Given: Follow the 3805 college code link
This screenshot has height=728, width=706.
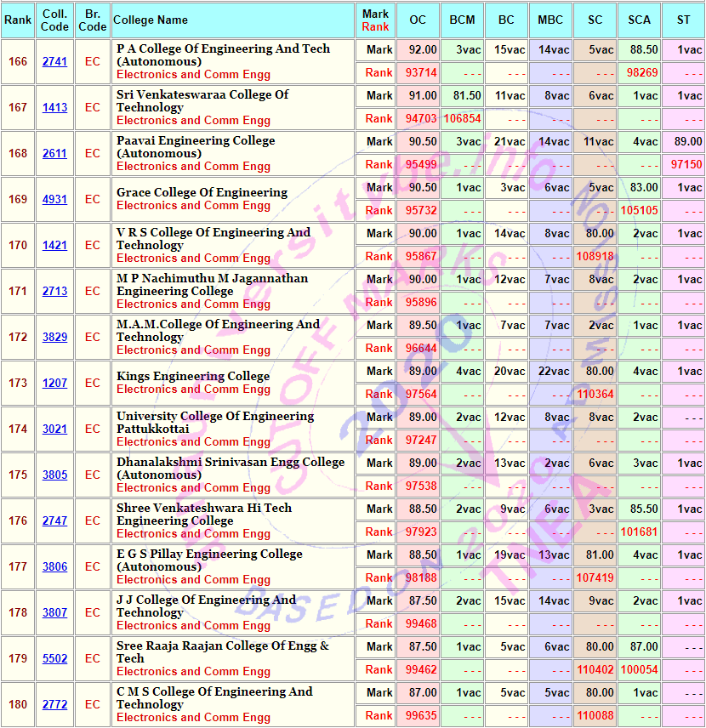Looking at the screenshot, I should (x=54, y=475).
